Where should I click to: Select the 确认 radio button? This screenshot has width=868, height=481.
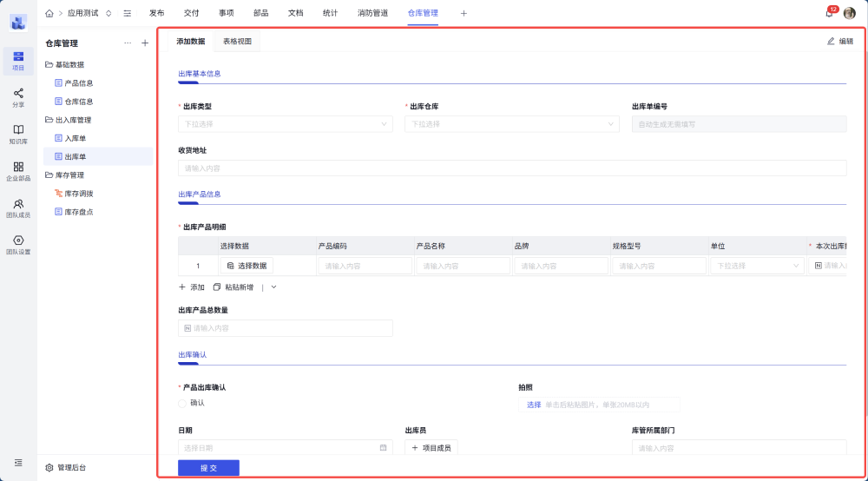click(x=183, y=403)
